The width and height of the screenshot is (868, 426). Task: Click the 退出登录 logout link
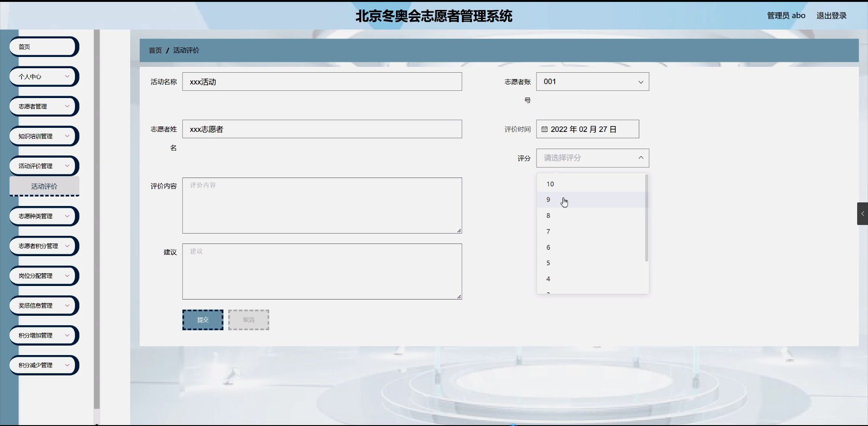coord(831,15)
